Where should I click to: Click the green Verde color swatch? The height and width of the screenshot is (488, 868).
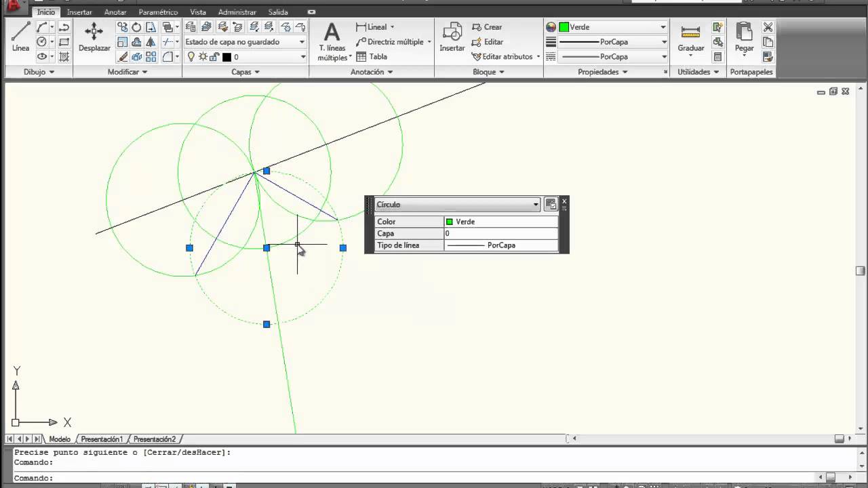[x=564, y=27]
